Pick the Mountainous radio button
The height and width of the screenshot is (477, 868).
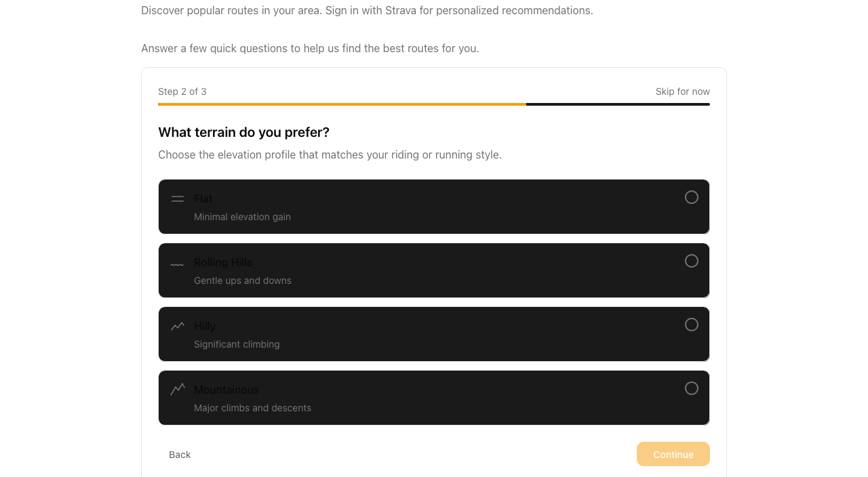click(x=691, y=388)
